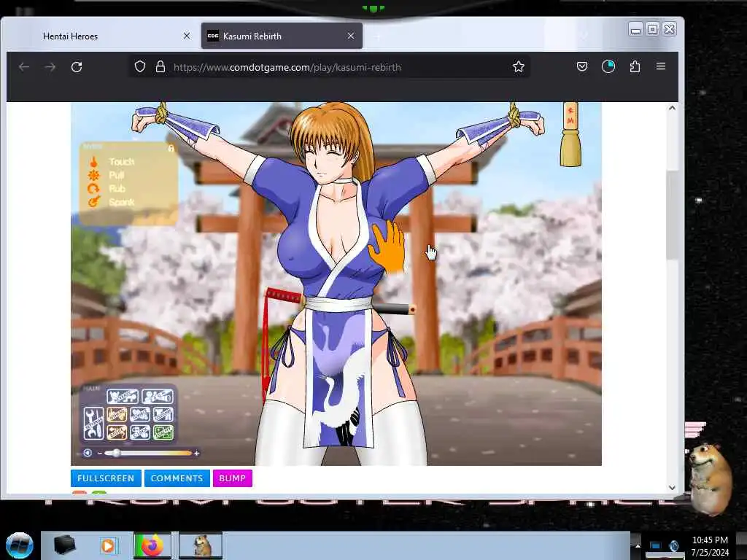Screen dimensions: 747x560
Task: Launch the media player taskbar icon
Action: pyautogui.click(x=108, y=545)
